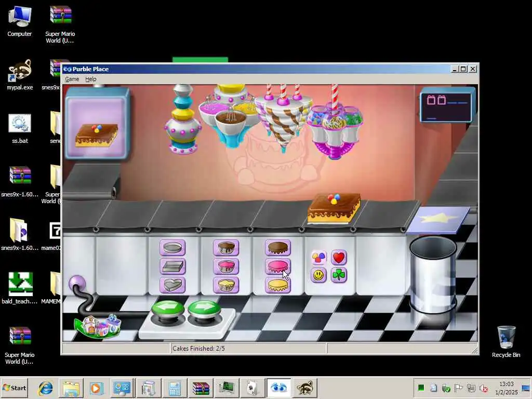532x399 pixels.
Task: Minimize the Purble Place window
Action: (x=455, y=69)
